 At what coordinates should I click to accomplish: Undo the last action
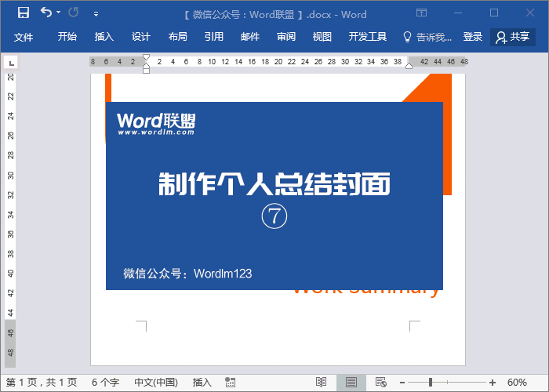(x=45, y=13)
